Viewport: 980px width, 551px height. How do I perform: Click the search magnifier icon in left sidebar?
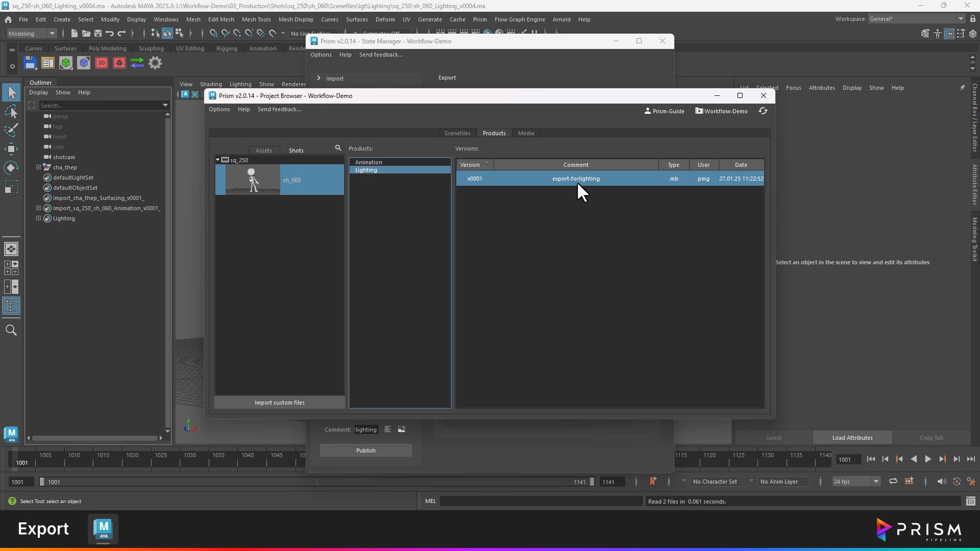click(11, 330)
